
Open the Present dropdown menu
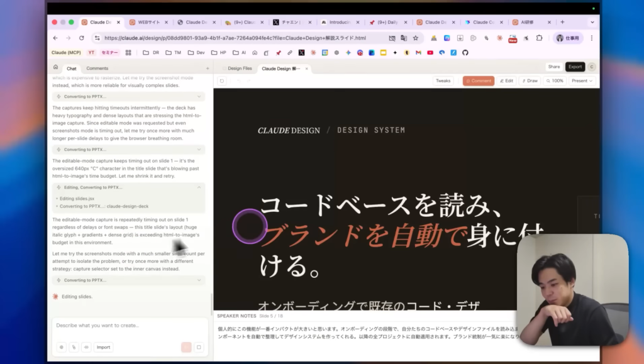point(582,81)
